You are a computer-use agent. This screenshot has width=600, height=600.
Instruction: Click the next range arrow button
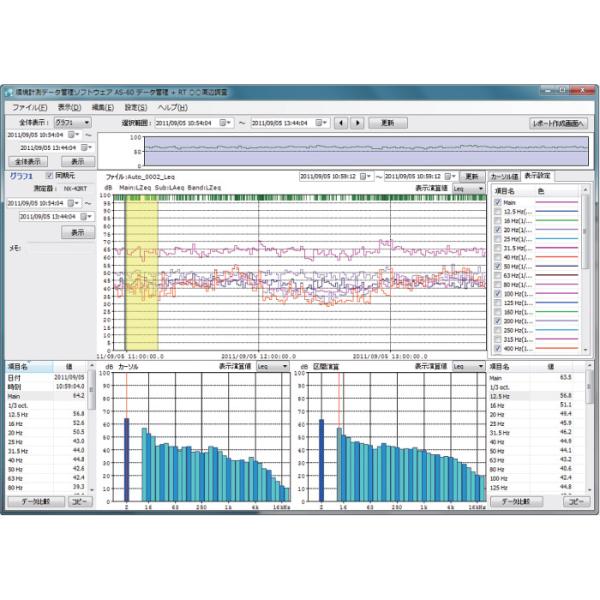point(355,122)
